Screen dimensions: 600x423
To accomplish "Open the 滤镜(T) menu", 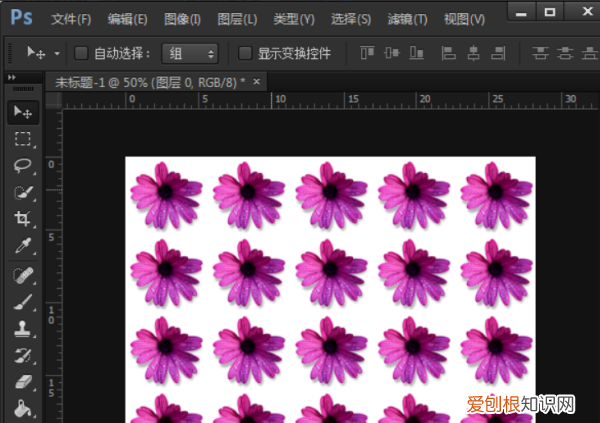I will pyautogui.click(x=408, y=19).
